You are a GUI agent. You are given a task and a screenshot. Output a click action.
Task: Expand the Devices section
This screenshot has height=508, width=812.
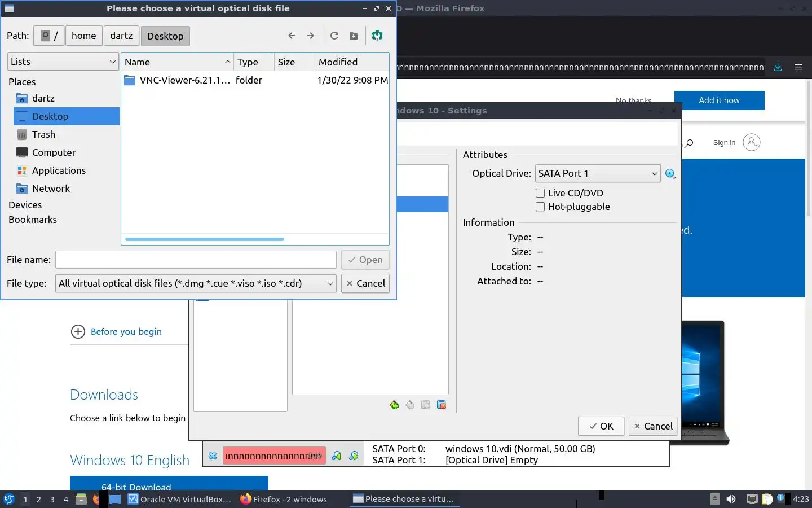25,205
